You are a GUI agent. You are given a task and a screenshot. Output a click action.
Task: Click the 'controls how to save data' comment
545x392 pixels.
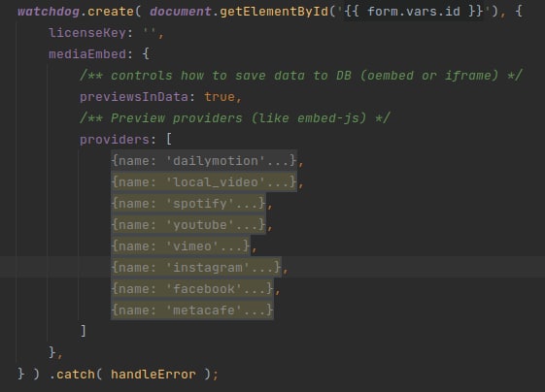(300, 76)
